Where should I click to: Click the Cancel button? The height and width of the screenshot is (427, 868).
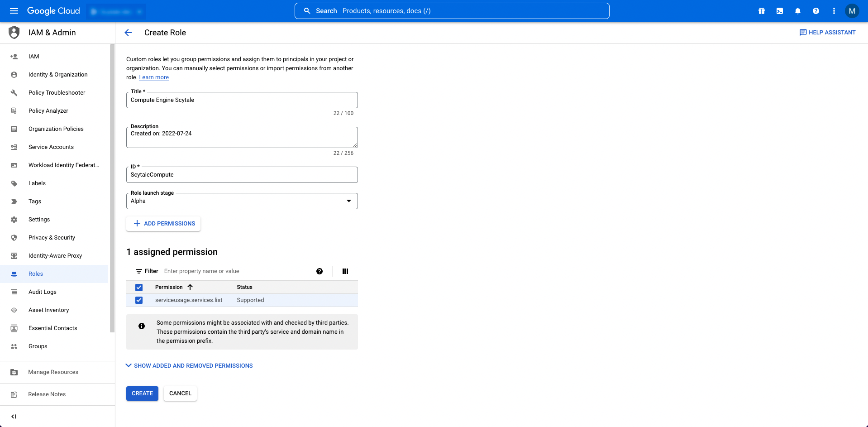pos(180,393)
